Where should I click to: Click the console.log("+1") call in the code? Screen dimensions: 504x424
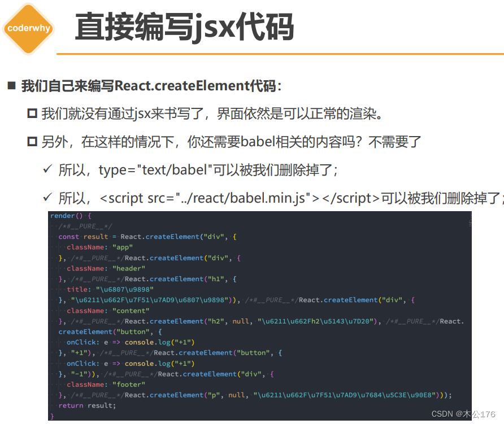(161, 342)
